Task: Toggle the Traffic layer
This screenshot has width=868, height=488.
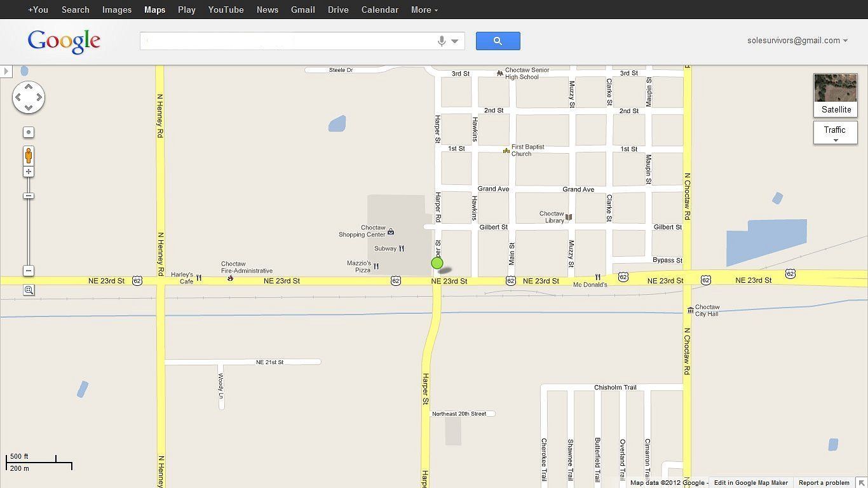Action: tap(835, 132)
